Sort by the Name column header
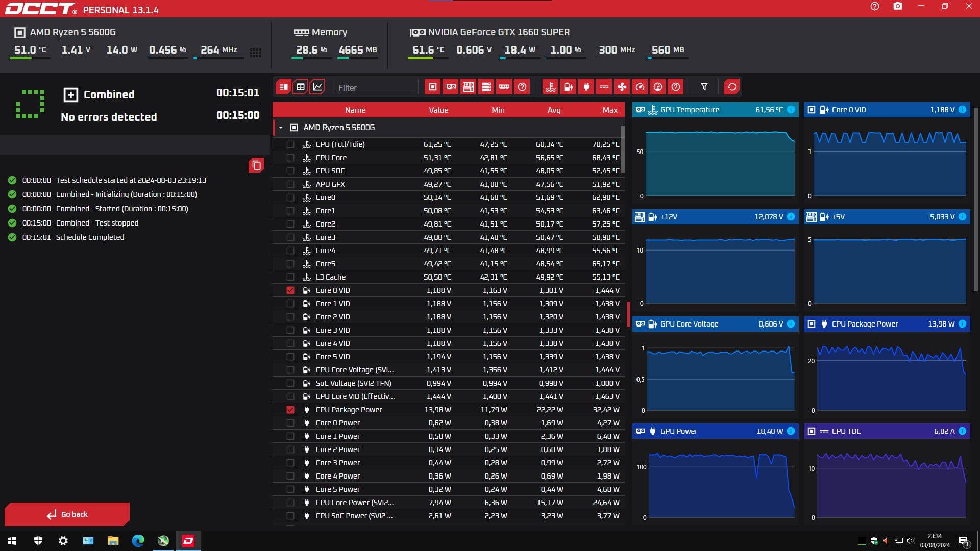The image size is (980, 551). (355, 110)
